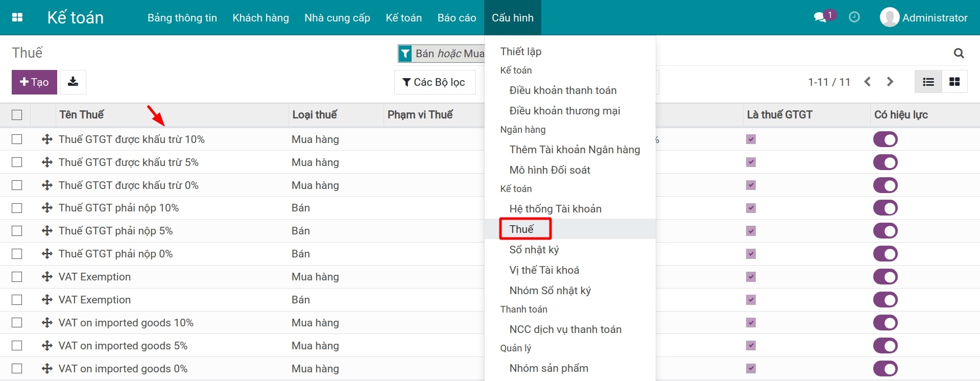Disable the VAT on imported goods 5% toggle

pyautogui.click(x=885, y=346)
